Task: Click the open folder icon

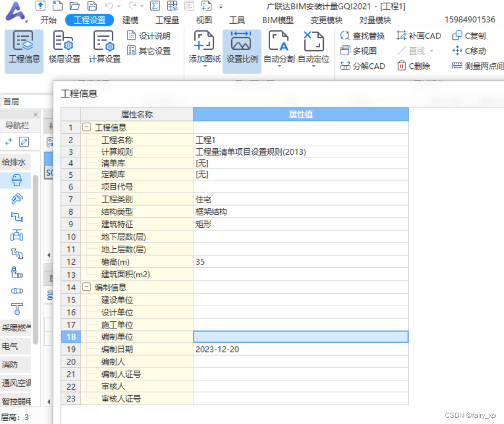Action: coord(75,6)
